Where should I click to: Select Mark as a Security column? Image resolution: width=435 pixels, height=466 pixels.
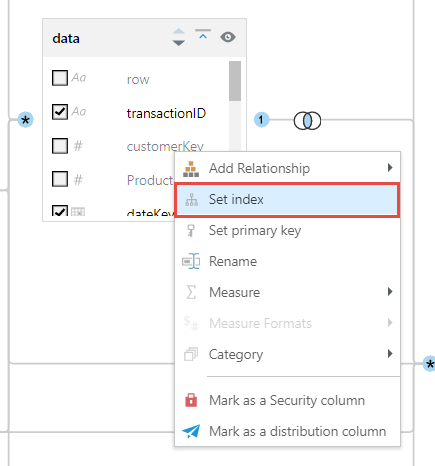pyautogui.click(x=287, y=400)
